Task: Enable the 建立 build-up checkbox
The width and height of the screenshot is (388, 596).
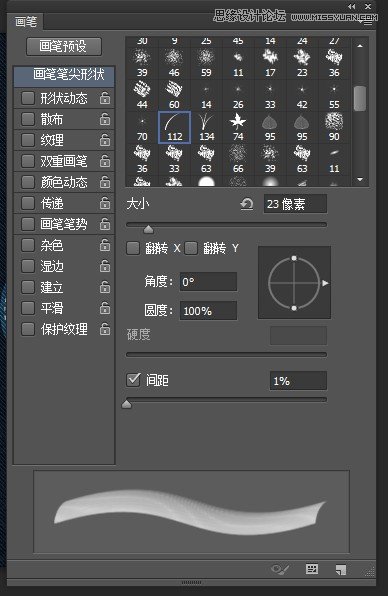Action: [x=28, y=287]
